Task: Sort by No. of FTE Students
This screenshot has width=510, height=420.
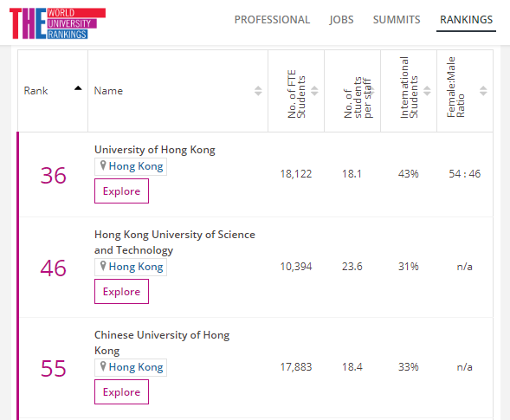Action: click(x=314, y=91)
